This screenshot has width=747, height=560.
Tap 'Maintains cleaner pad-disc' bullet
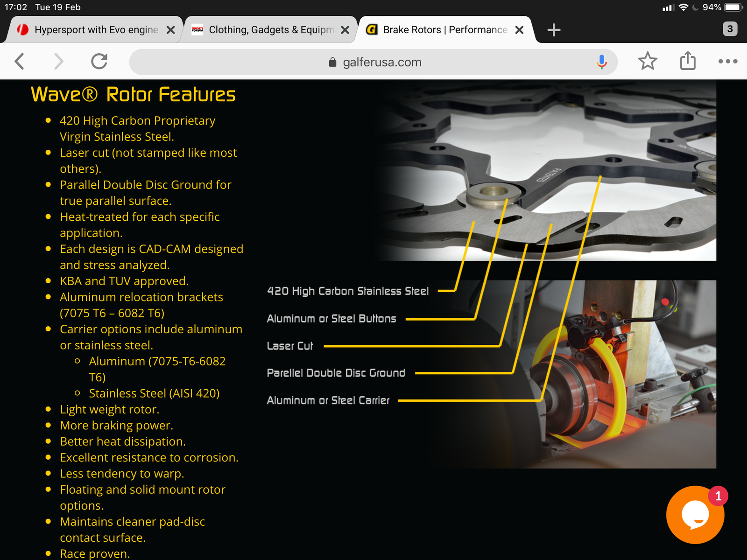point(133,530)
